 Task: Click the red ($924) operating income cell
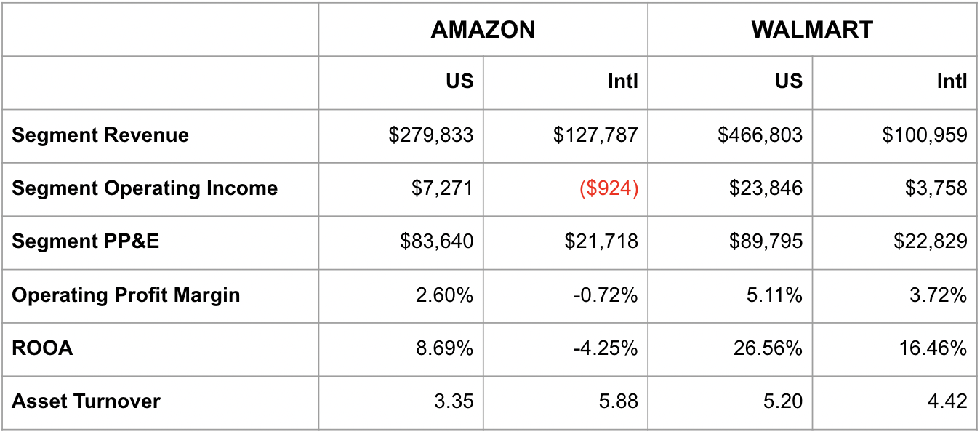pyautogui.click(x=609, y=188)
